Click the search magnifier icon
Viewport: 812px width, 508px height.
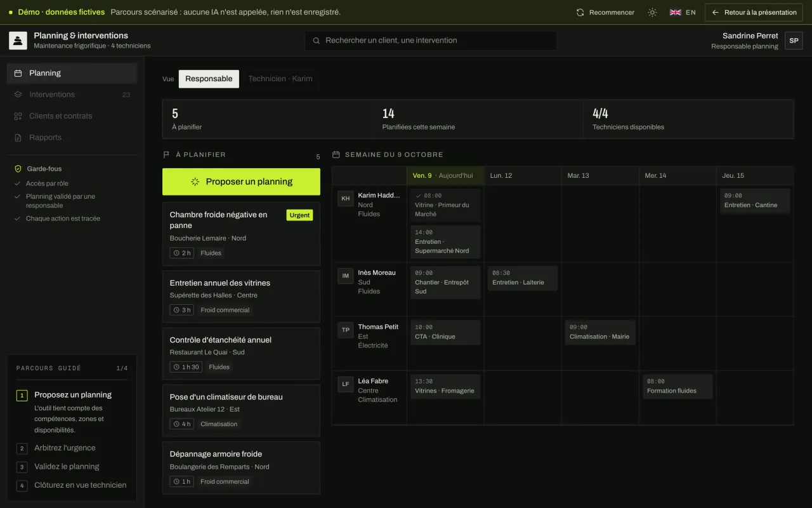(316, 41)
